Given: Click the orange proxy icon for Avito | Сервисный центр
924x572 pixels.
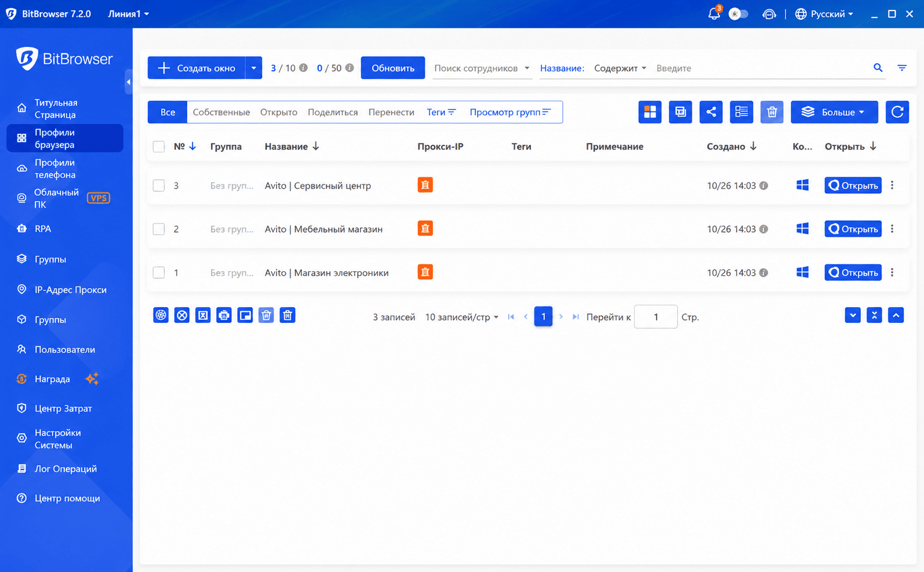Looking at the screenshot, I should click(425, 185).
